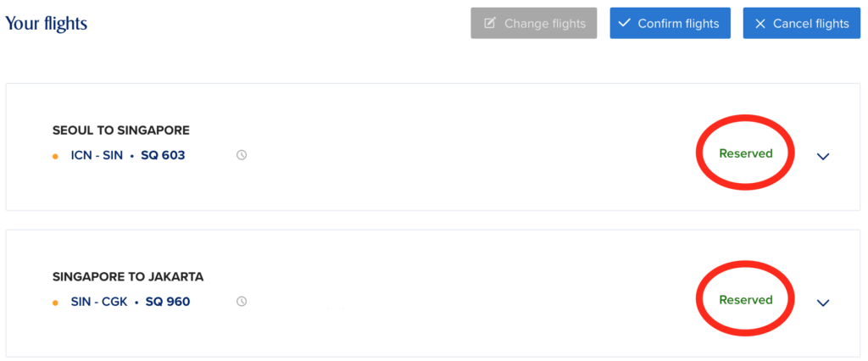The width and height of the screenshot is (868, 361).
Task: Click the X icon on Cancel flights
Action: (x=760, y=23)
